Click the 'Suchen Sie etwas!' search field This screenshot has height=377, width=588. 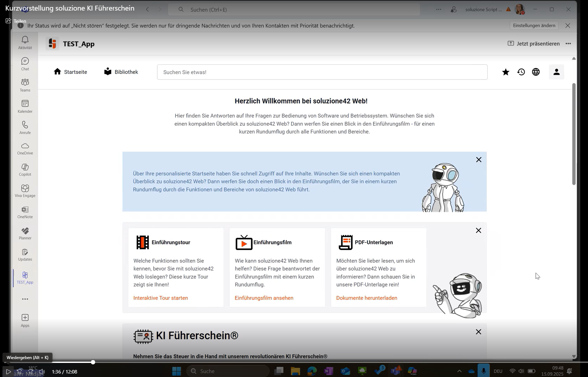pos(322,72)
